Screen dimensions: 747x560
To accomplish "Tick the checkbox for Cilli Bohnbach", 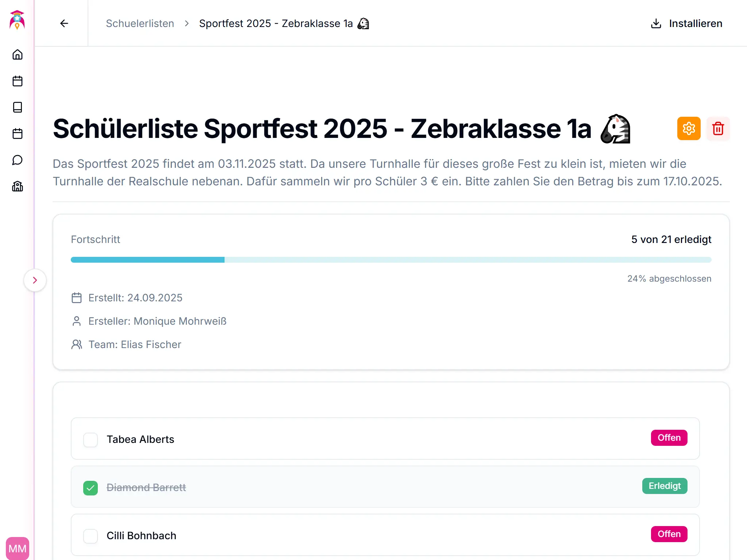I will pos(91,536).
